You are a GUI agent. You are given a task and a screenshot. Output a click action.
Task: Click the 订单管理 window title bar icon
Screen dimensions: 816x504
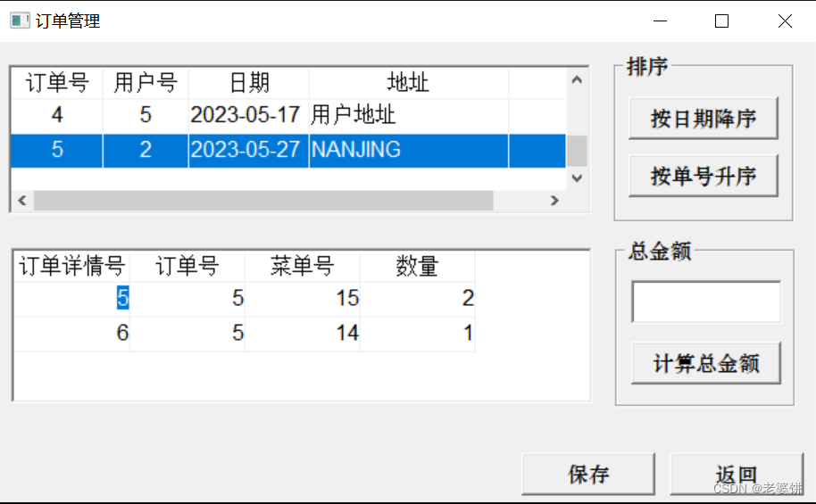20,21
